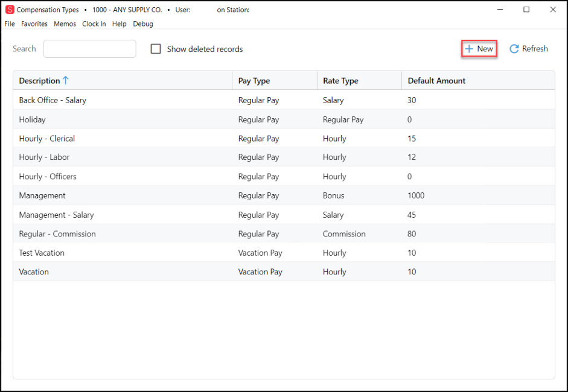This screenshot has width=568, height=392.
Task: Open the Favorites menu
Action: tap(34, 24)
